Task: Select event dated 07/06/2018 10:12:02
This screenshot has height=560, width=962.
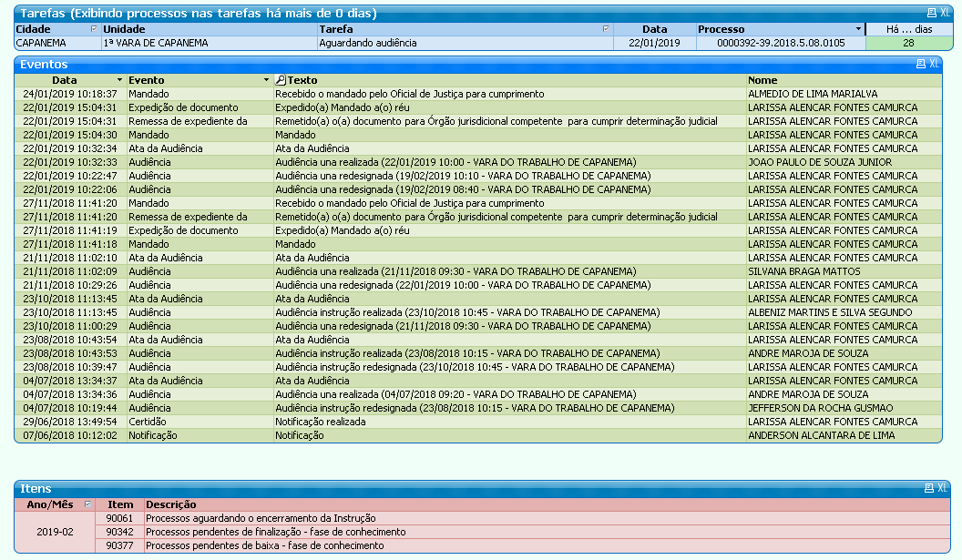Action: [x=70, y=435]
